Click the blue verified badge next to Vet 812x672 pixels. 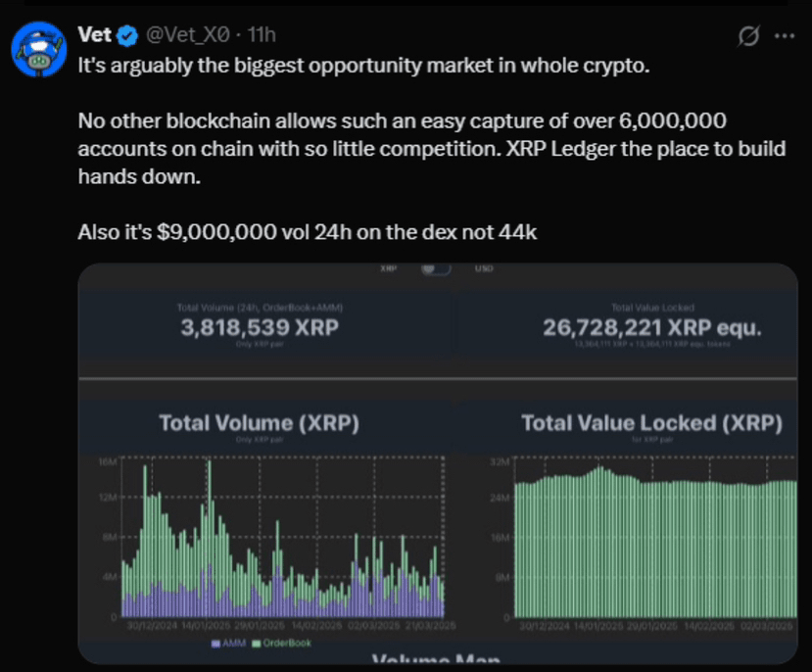point(127,36)
